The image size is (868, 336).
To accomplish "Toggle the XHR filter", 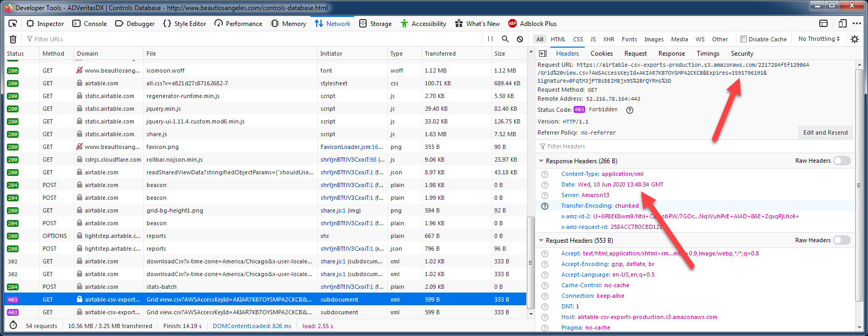I will tap(609, 39).
